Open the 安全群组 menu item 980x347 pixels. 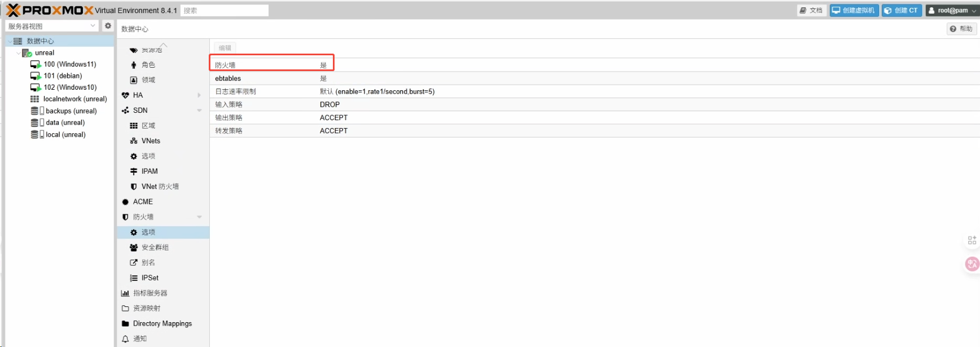(x=155, y=248)
